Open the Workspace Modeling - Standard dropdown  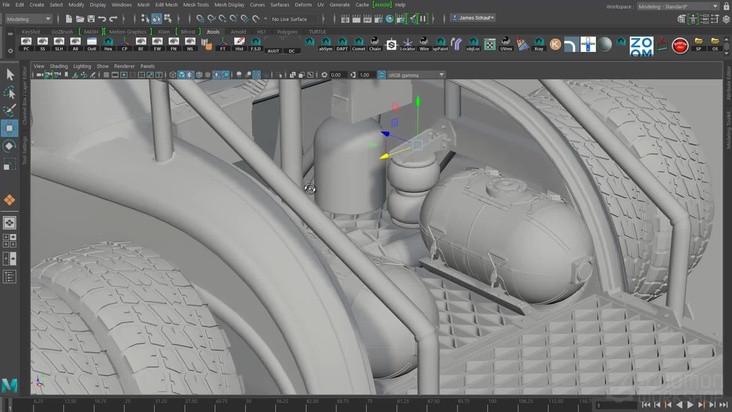[x=678, y=7]
